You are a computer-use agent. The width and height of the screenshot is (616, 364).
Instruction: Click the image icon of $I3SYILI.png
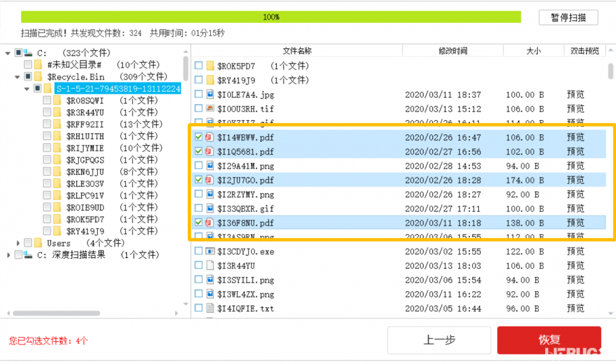coord(210,280)
